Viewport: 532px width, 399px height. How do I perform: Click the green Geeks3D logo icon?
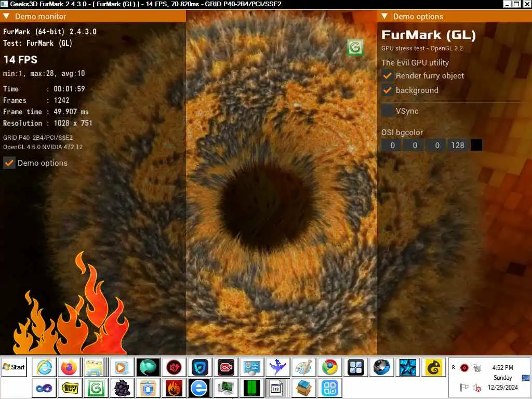[x=355, y=47]
